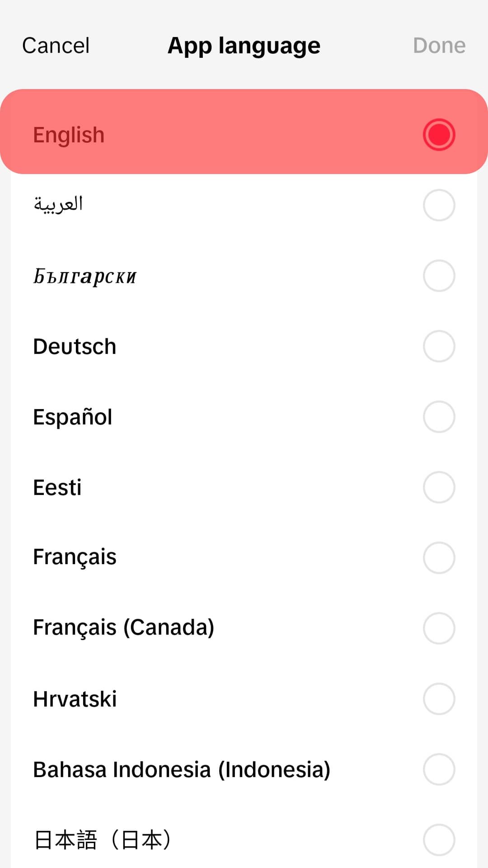Pick the Français (Canada) radio button
This screenshot has width=488, height=868.
(439, 628)
